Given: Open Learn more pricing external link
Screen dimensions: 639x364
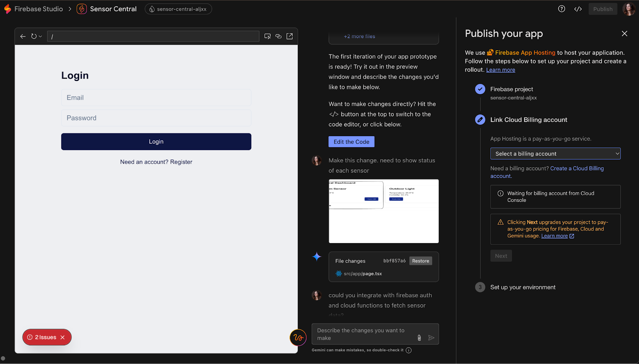Looking at the screenshot, I should tap(558, 236).
